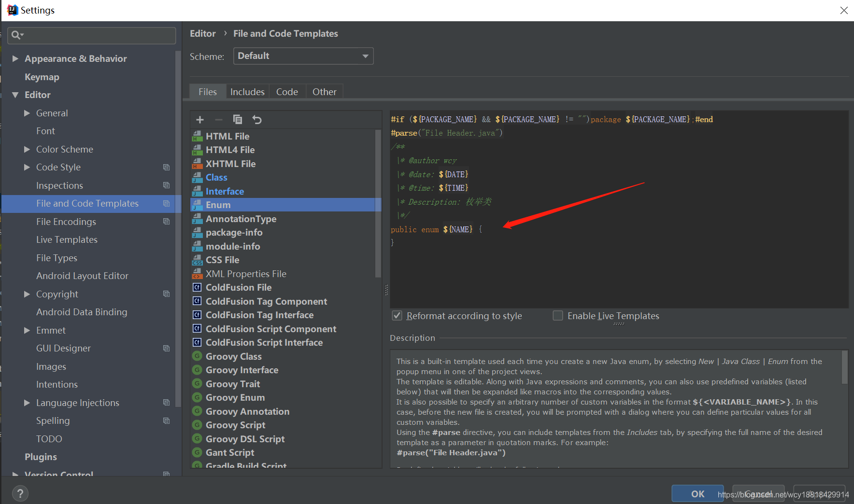This screenshot has height=504, width=854.
Task: Click the icon next to File Encodings
Action: tap(167, 222)
